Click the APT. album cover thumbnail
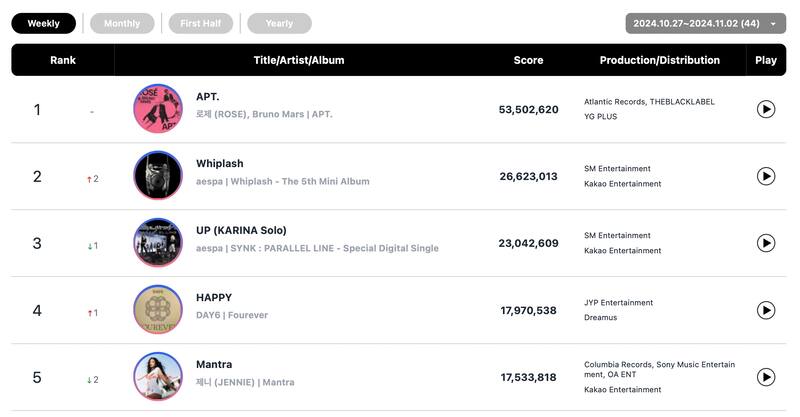800x417 pixels. coord(158,109)
